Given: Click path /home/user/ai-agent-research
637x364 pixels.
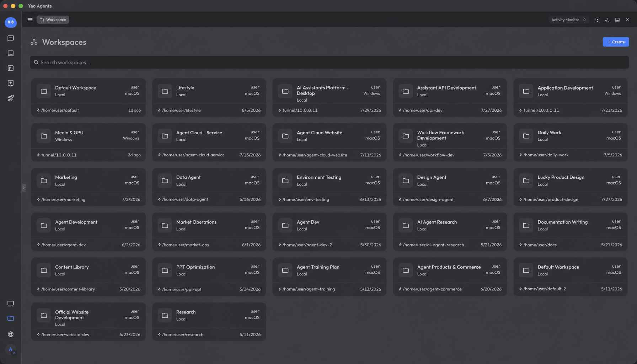Looking at the screenshot, I should (433, 245).
